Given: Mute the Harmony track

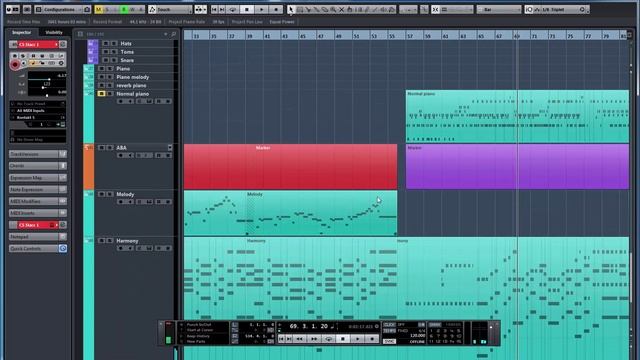Looking at the screenshot, I should click(x=101, y=241).
